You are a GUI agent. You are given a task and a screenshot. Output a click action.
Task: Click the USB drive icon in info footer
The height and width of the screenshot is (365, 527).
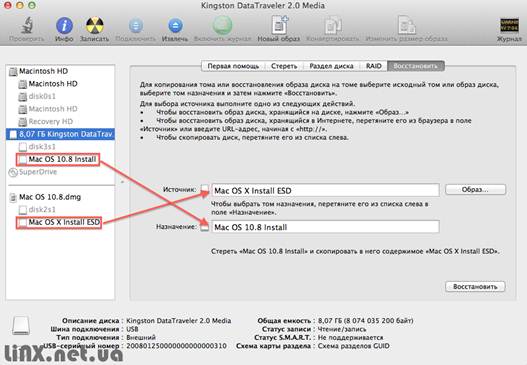click(x=21, y=325)
